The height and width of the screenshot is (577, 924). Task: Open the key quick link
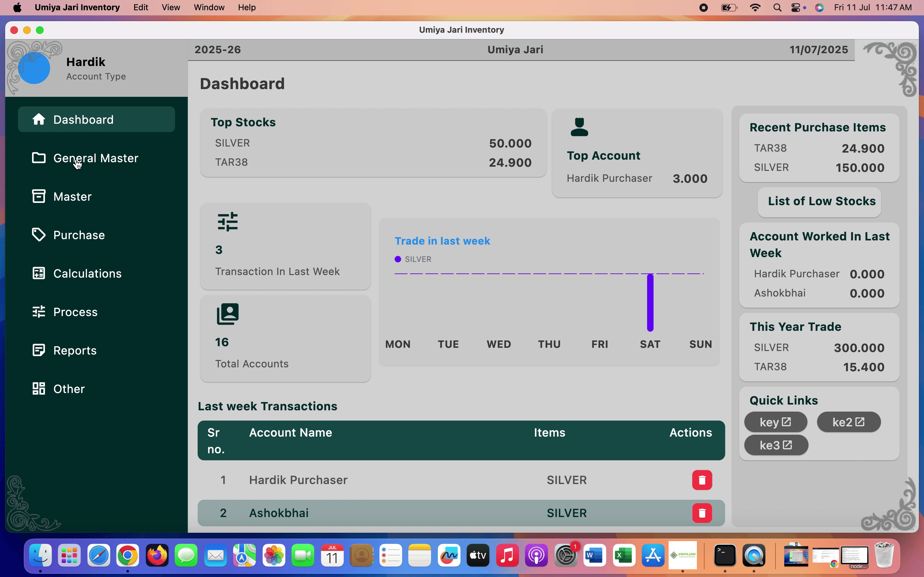tap(775, 422)
